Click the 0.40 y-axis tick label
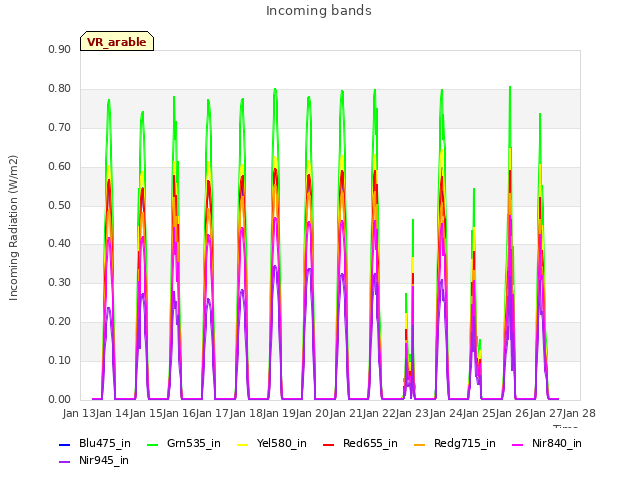This screenshot has width=640, height=480. 60,244
